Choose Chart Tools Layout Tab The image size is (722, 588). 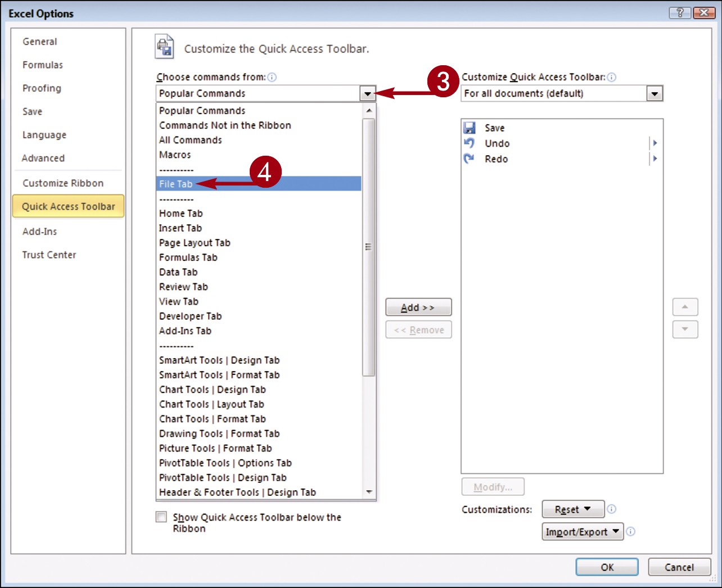(259, 404)
